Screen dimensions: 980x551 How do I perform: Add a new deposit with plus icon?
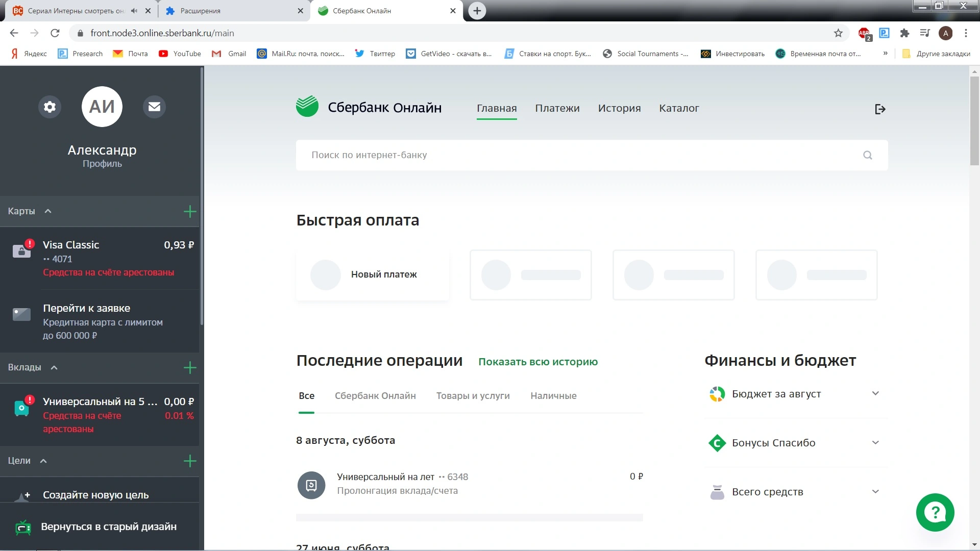(190, 367)
